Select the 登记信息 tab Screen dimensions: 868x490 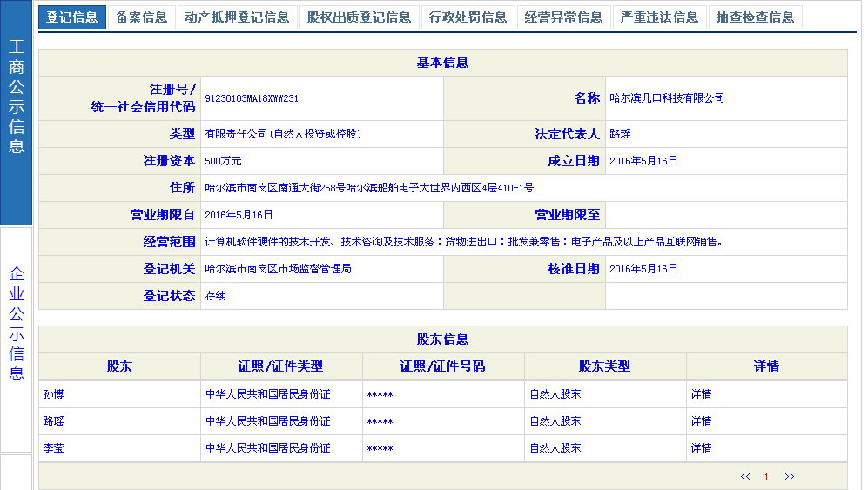point(72,17)
